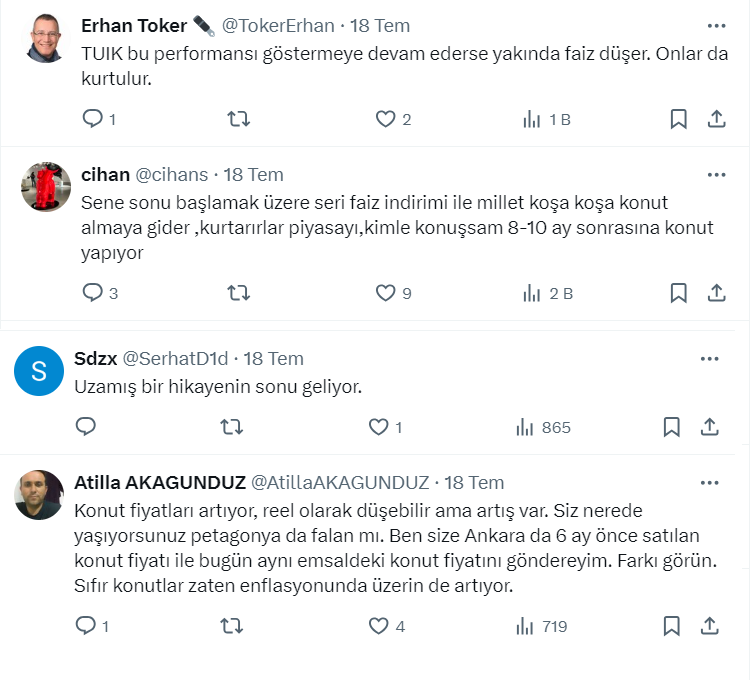Viewport: 755px width, 680px height.
Task: View analytics of Sdzx's tweet showing 865
Action: [x=543, y=427]
